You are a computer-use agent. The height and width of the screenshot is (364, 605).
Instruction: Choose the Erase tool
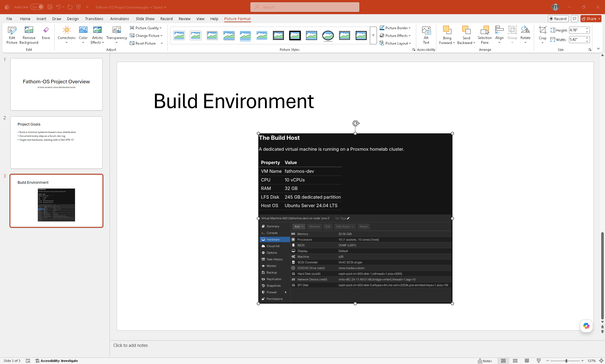point(46,33)
